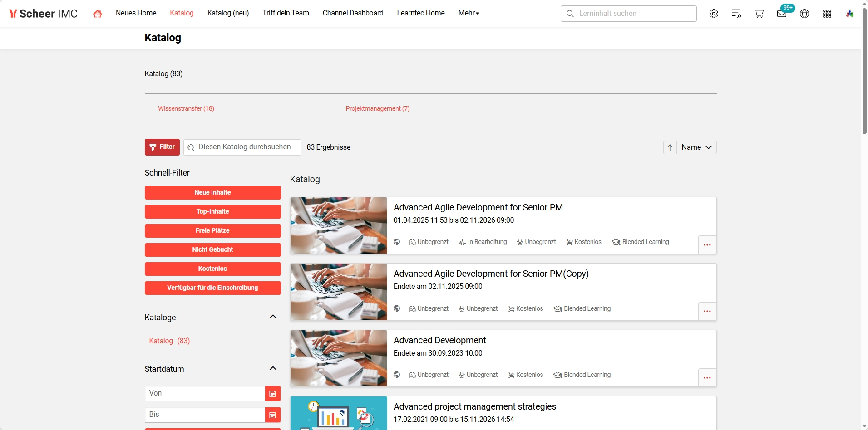Image resolution: width=868 pixels, height=430 pixels.
Task: Toggle the sort direction arrow
Action: point(670,147)
